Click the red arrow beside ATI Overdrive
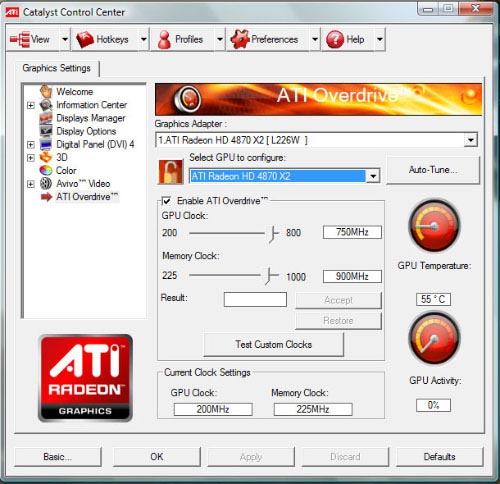The height and width of the screenshot is (484, 500). pyautogui.click(x=46, y=197)
